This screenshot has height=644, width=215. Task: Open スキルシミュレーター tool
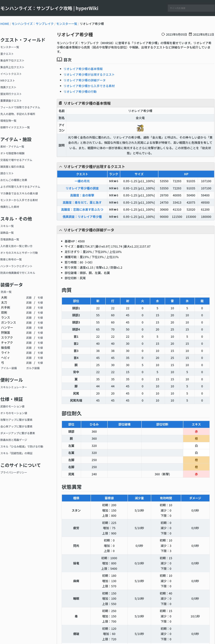14,387
